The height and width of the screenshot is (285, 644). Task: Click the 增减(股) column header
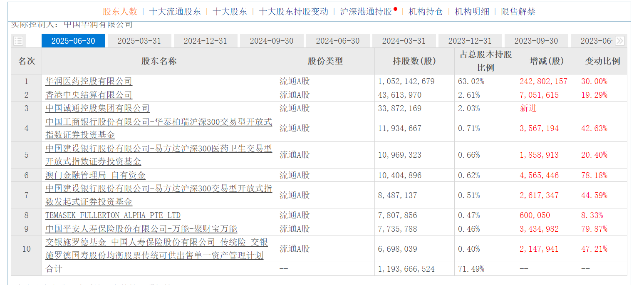pyautogui.click(x=547, y=61)
